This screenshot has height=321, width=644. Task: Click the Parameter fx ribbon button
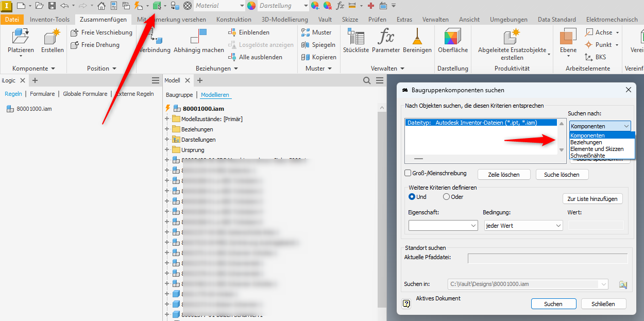(386, 41)
